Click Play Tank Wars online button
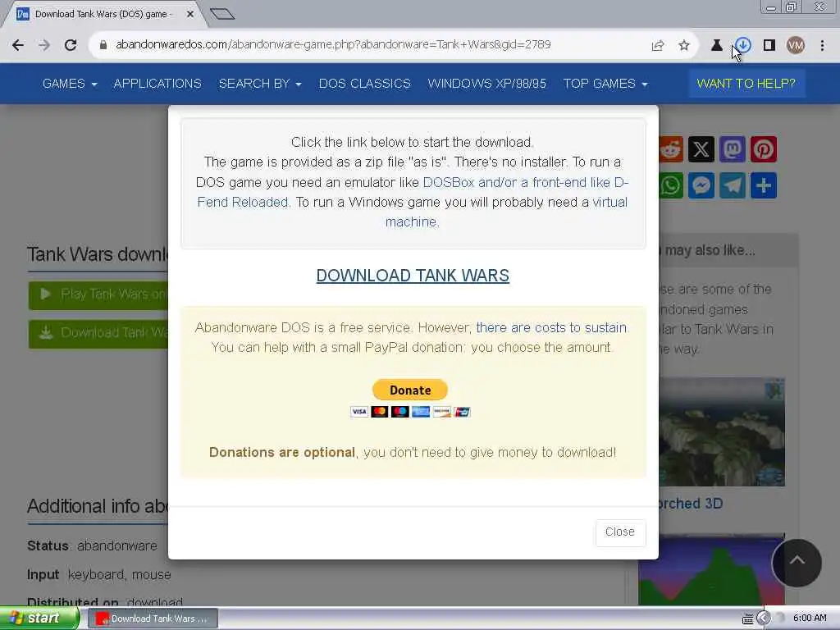 (99, 294)
